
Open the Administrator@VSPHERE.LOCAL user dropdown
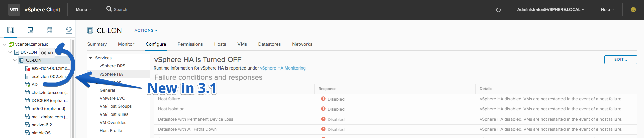pos(550,10)
